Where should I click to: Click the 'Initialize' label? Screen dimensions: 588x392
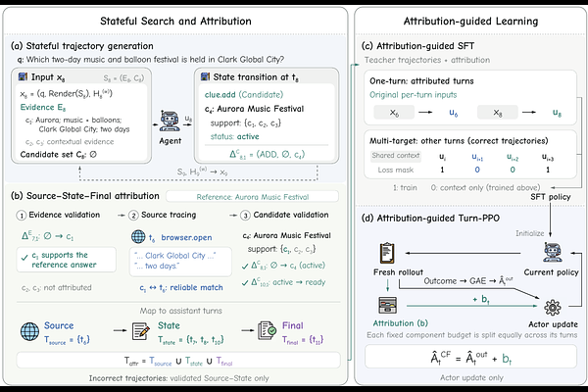[x=530, y=233]
